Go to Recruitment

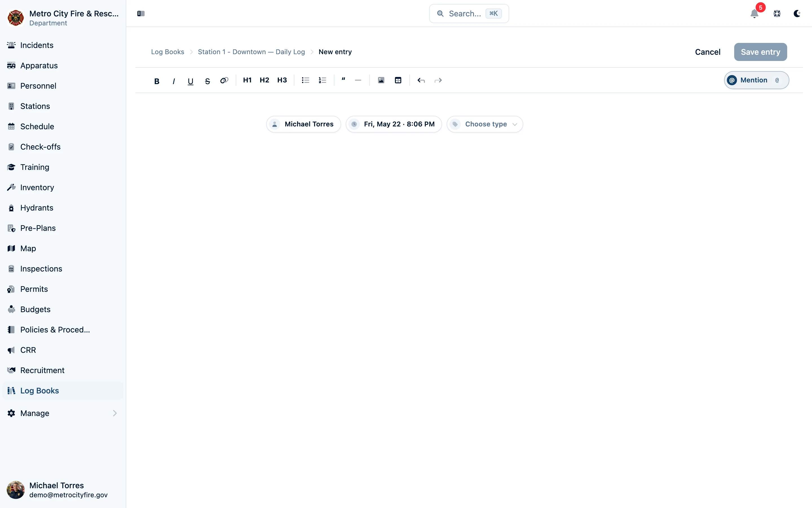click(x=63, y=371)
